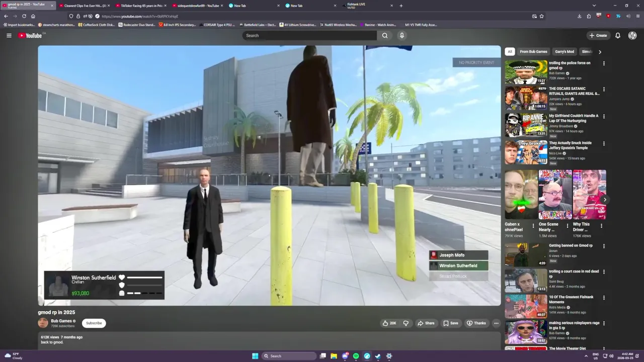Select the All chip

[510, 51]
